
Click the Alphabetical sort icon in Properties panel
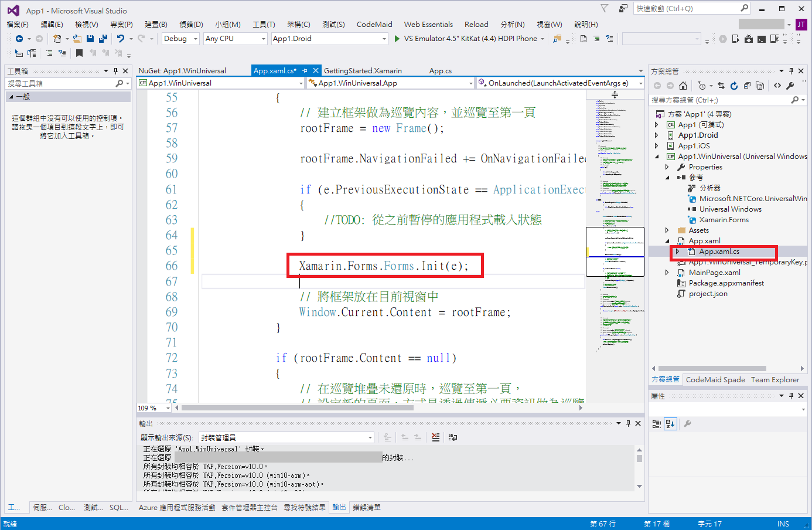670,423
